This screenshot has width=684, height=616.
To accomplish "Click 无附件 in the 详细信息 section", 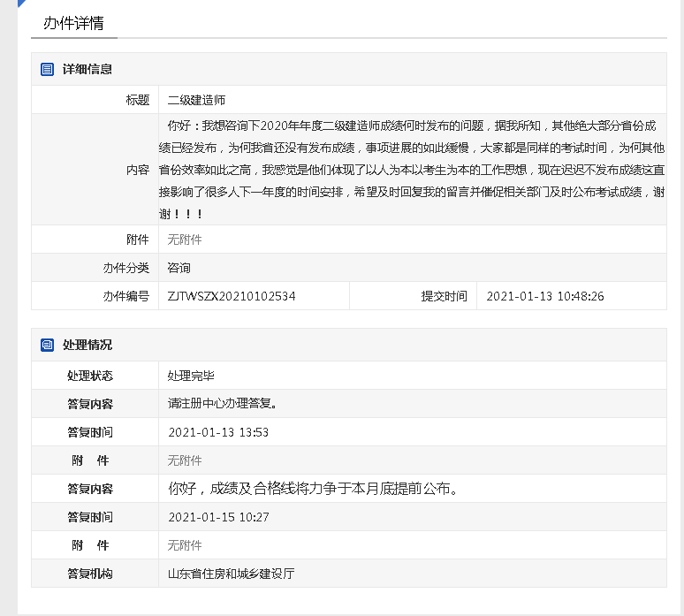I will pos(185,240).
